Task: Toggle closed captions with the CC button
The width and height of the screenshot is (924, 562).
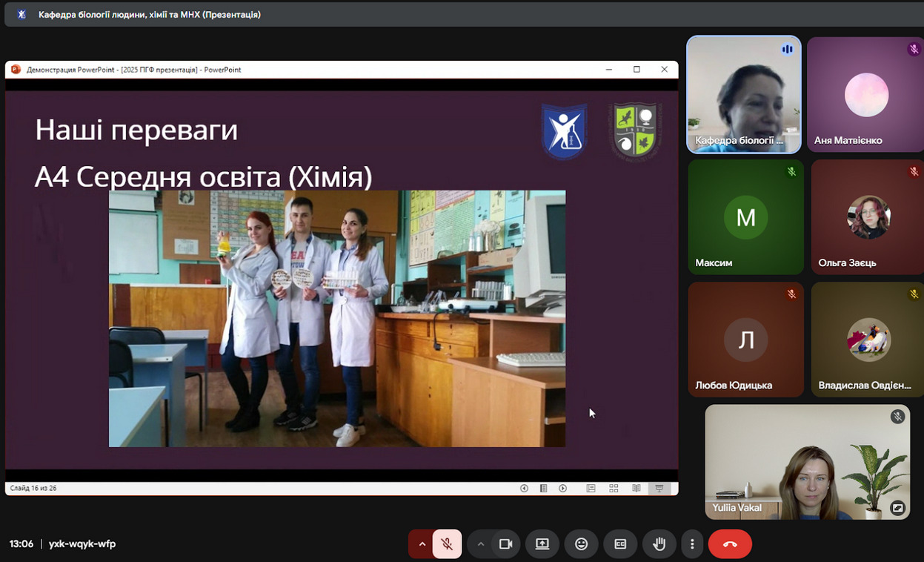Action: coord(620,544)
